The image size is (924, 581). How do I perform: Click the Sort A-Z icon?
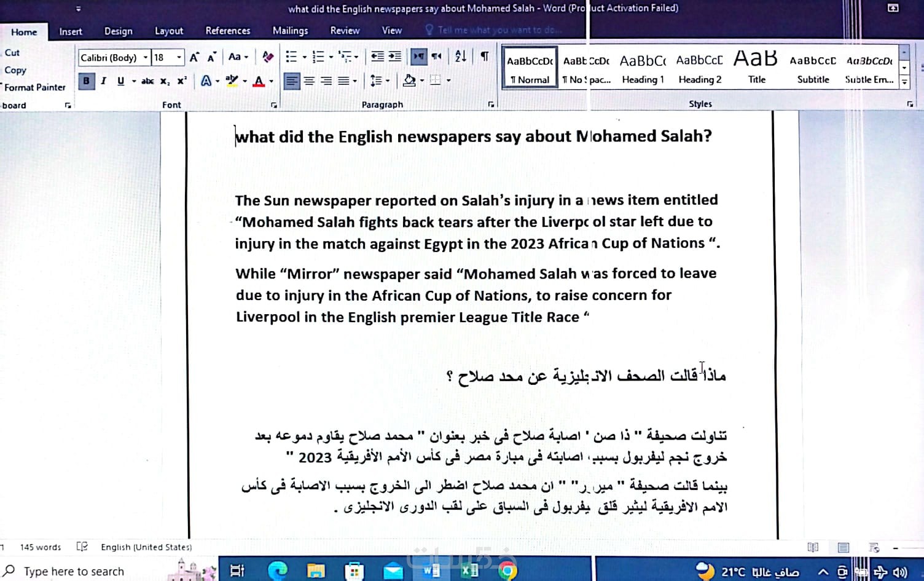(x=461, y=57)
